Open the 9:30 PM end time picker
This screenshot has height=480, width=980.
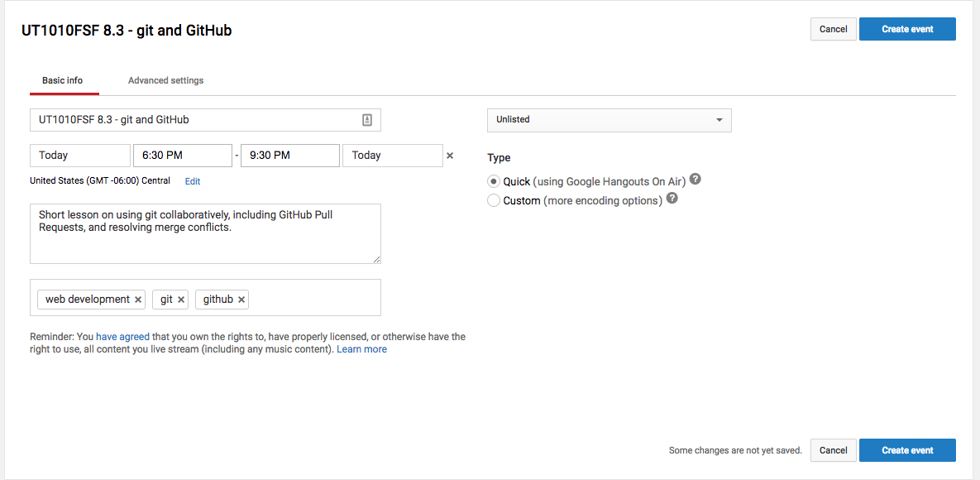tap(289, 156)
